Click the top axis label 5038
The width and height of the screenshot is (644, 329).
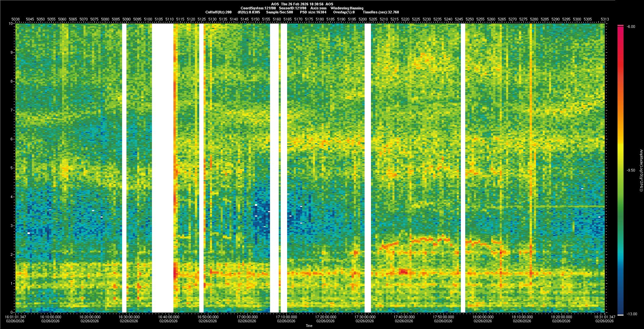[15, 19]
